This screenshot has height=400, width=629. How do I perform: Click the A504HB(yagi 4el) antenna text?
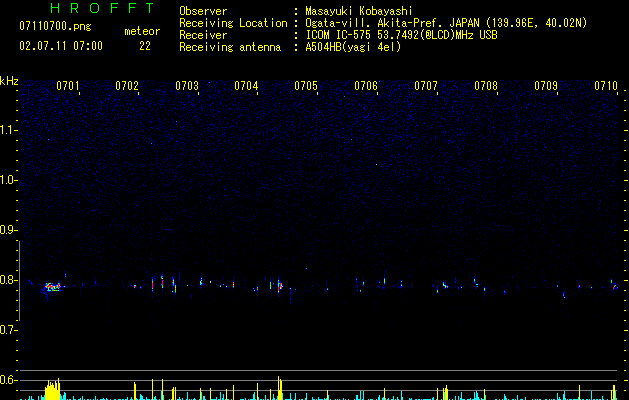tap(353, 47)
